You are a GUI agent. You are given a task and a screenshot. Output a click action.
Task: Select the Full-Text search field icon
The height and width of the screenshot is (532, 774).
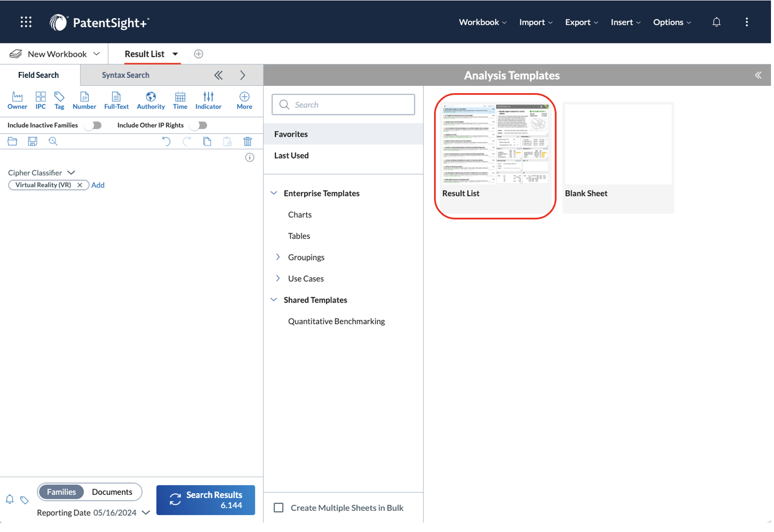click(x=116, y=100)
